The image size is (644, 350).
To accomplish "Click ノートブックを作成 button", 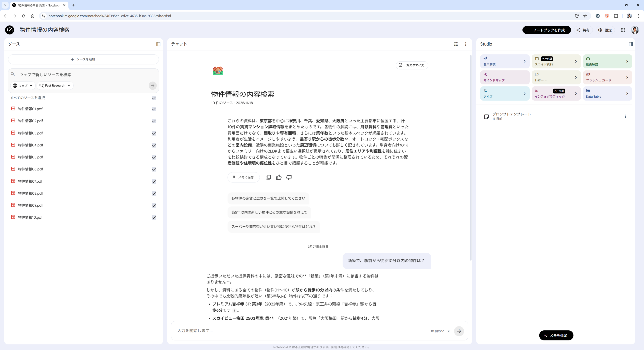I will point(546,30).
